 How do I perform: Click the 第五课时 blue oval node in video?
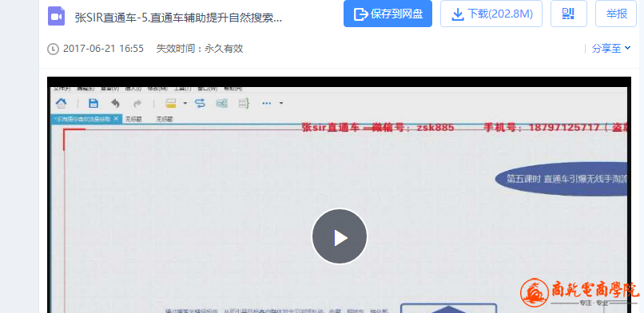click(562, 180)
